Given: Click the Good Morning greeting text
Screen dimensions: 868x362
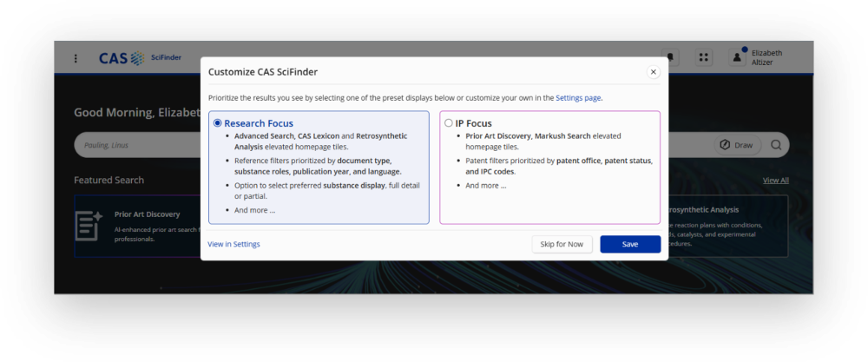Looking at the screenshot, I should coord(137,112).
